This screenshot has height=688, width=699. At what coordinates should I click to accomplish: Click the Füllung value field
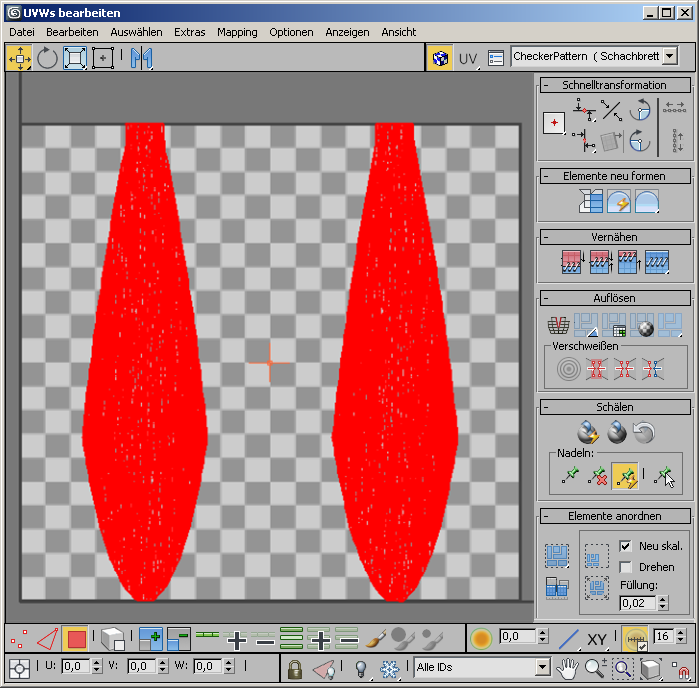click(637, 603)
